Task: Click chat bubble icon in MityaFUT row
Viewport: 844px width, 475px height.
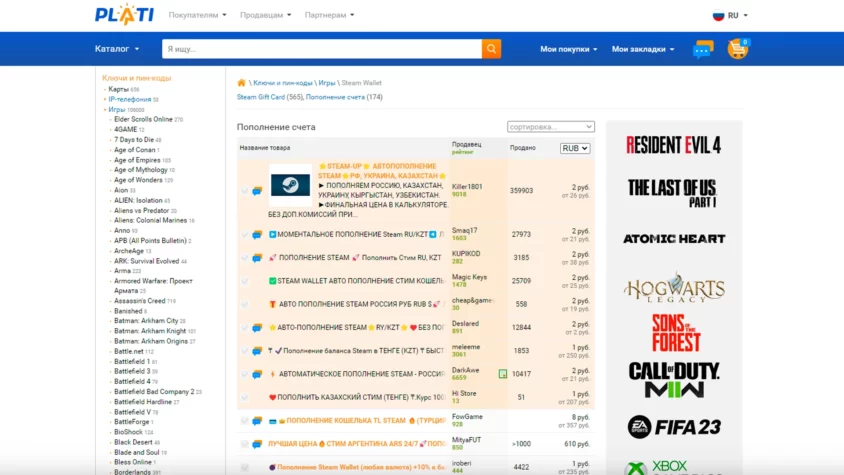Action: [x=257, y=444]
